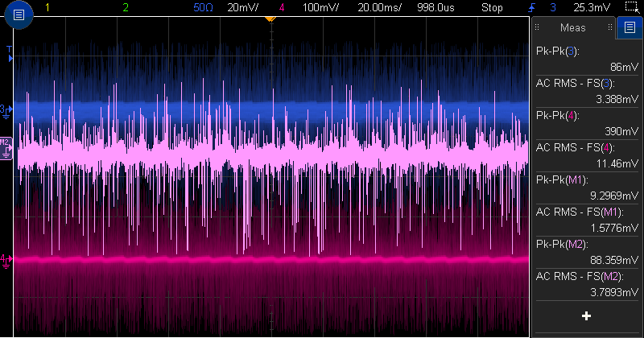Click the 9.2969mV measurement value
The image size is (644, 338).
click(x=614, y=196)
